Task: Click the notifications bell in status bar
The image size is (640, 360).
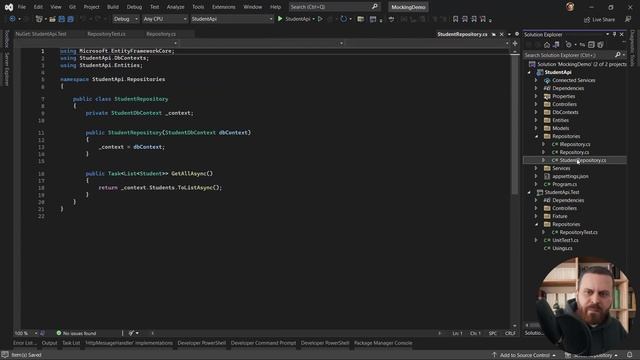Action: pyautogui.click(x=629, y=355)
